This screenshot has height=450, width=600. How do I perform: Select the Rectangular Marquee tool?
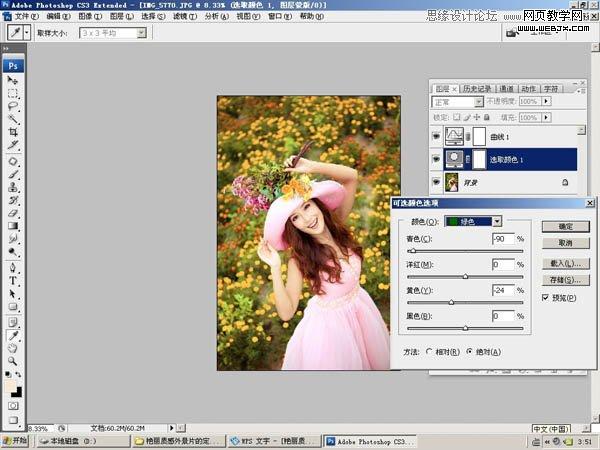(x=13, y=92)
